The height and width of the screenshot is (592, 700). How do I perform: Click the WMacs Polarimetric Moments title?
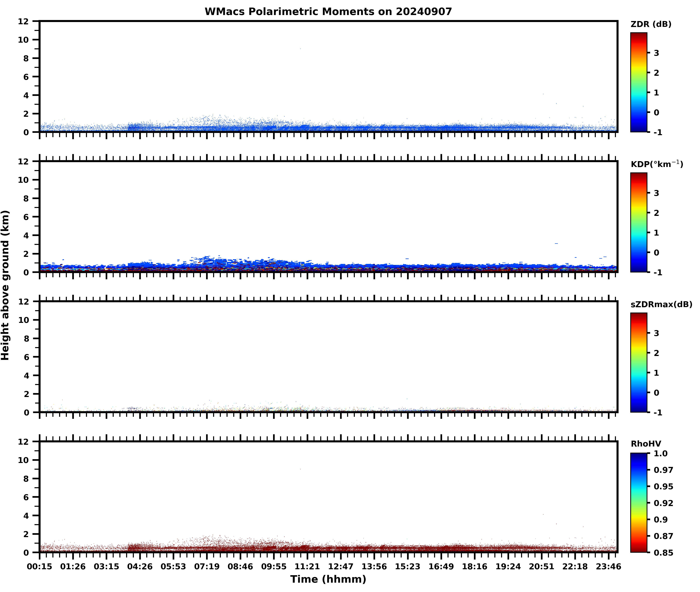(328, 12)
